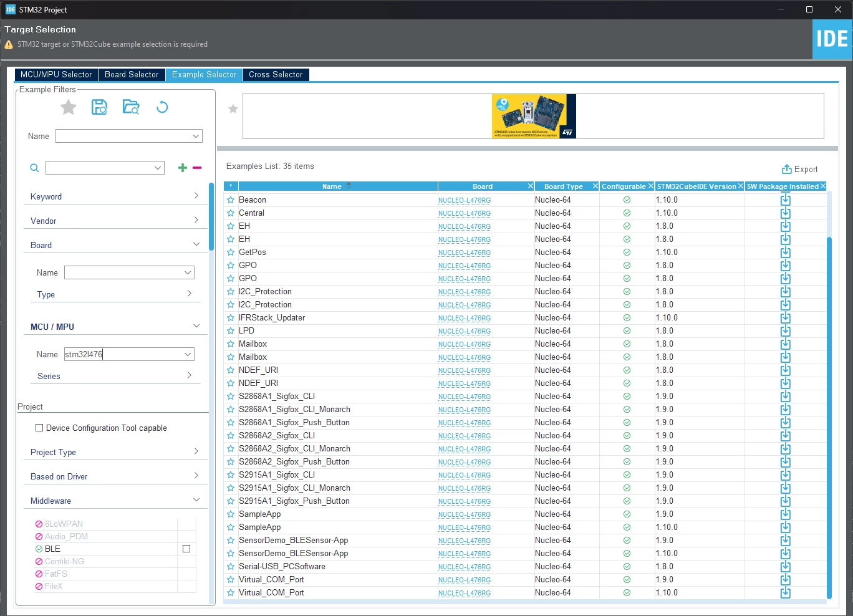Export the examples list

click(799, 170)
